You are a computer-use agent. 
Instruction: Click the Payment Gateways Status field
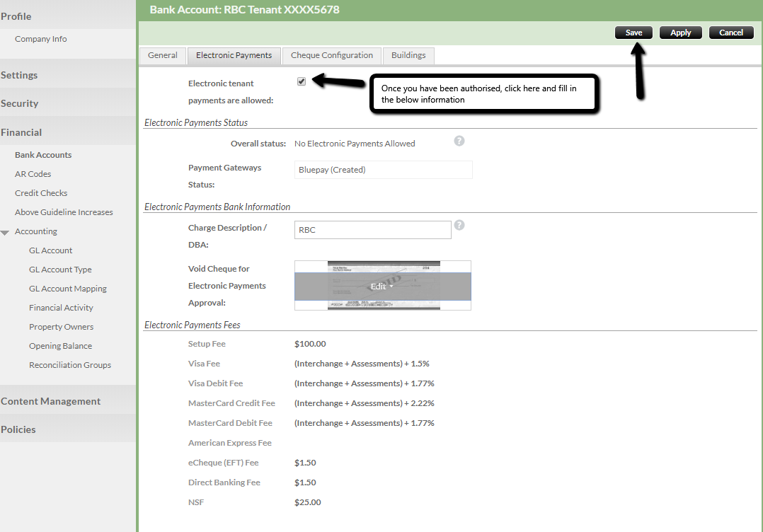click(383, 170)
